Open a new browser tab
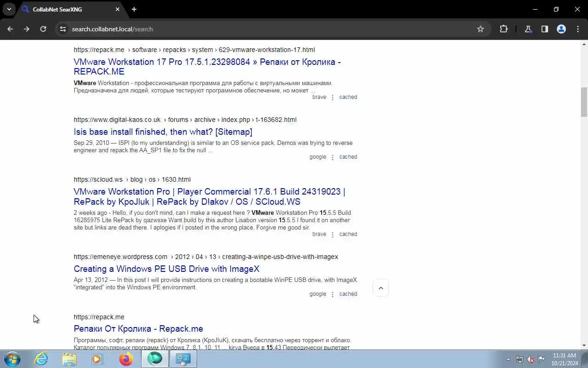 pyautogui.click(x=134, y=9)
